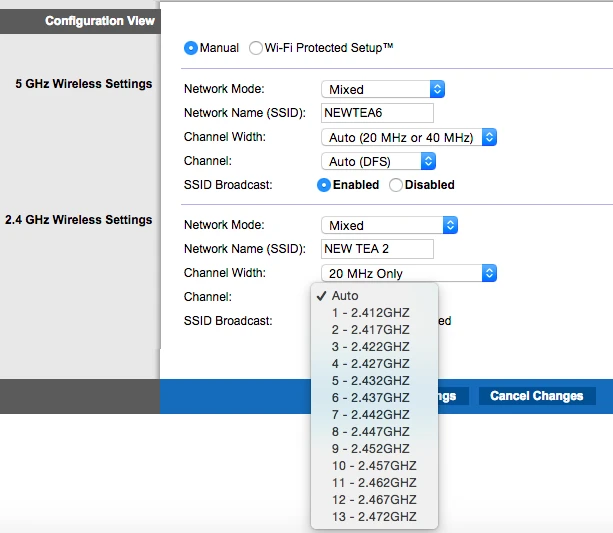The height and width of the screenshot is (533, 613).
Task: Open the 5 GHz Network Mode dropdown
Action: 382,90
